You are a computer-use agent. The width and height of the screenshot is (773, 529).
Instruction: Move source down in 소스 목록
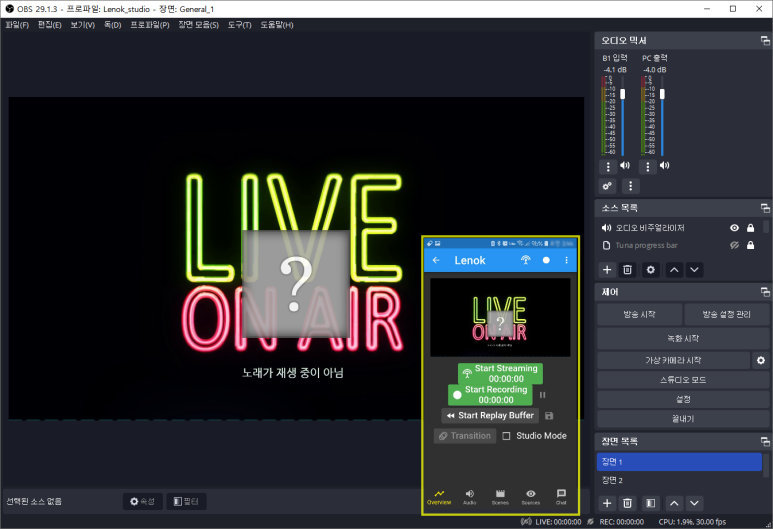click(x=694, y=270)
